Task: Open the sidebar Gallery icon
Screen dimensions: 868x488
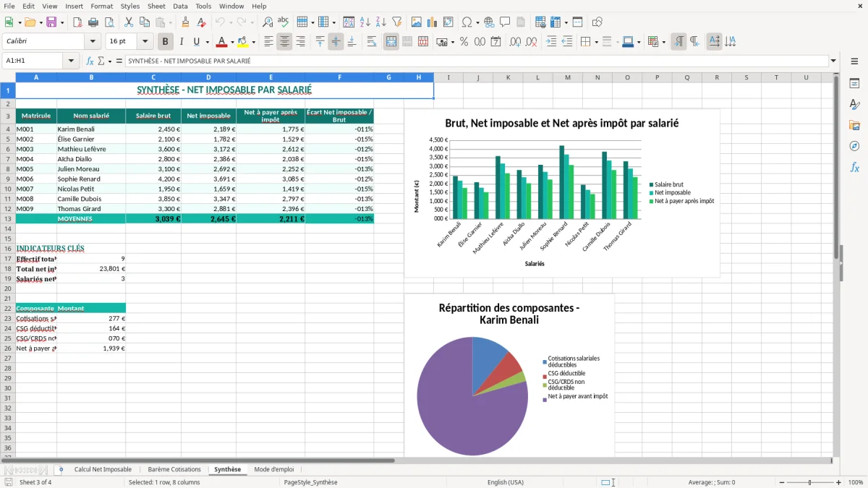Action: point(854,126)
